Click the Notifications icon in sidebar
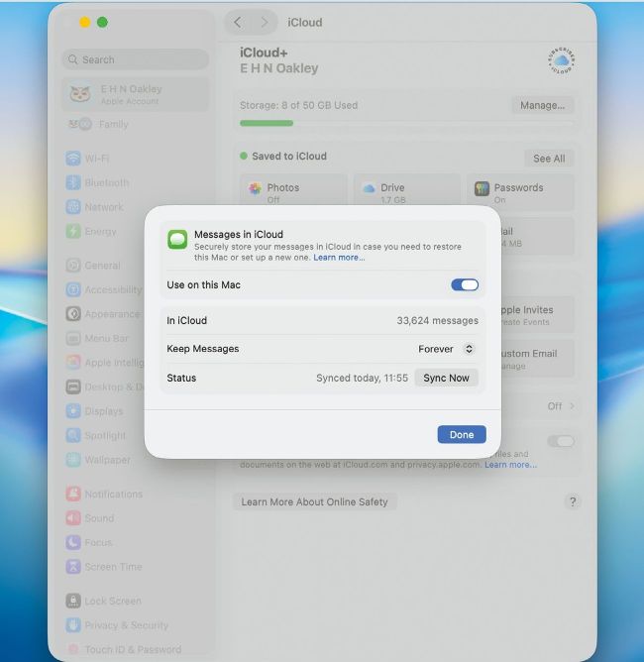Image resolution: width=644 pixels, height=662 pixels. point(73,494)
